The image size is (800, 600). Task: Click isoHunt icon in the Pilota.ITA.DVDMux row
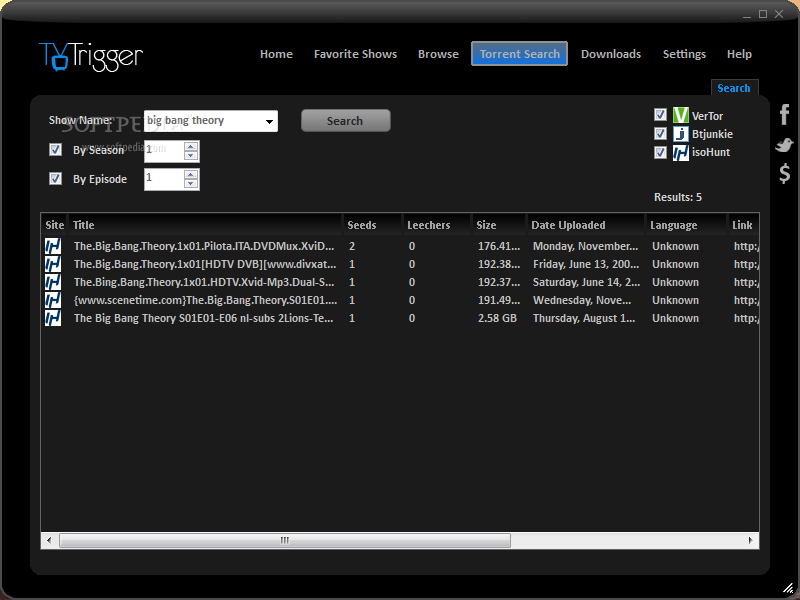coord(53,246)
